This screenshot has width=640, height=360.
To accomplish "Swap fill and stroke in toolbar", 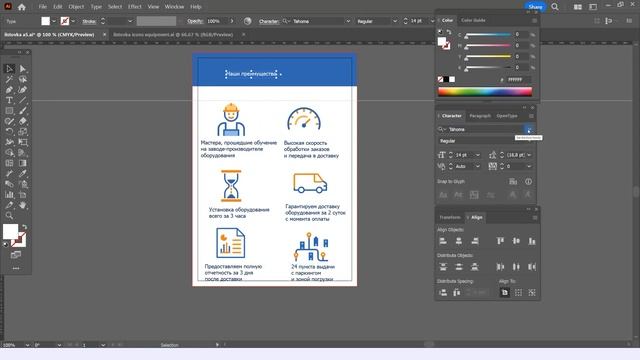I will click(24, 227).
